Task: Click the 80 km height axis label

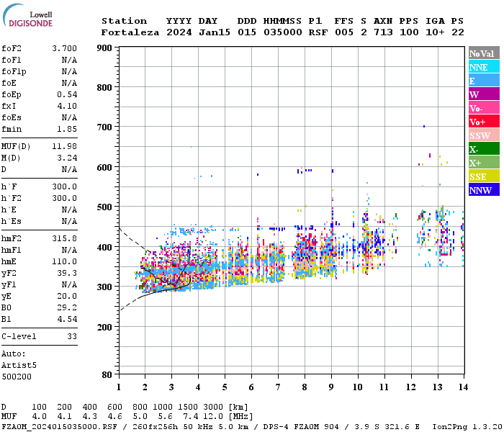Action: [x=107, y=375]
